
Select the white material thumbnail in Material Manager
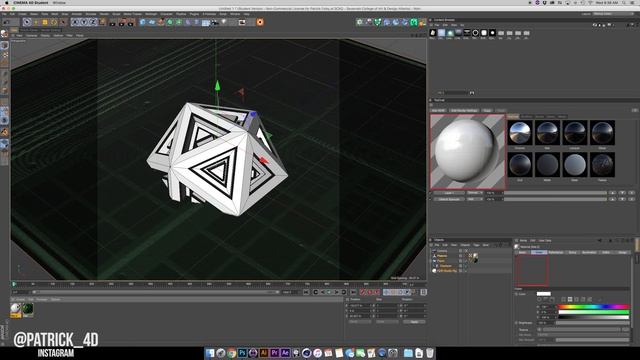(16, 310)
